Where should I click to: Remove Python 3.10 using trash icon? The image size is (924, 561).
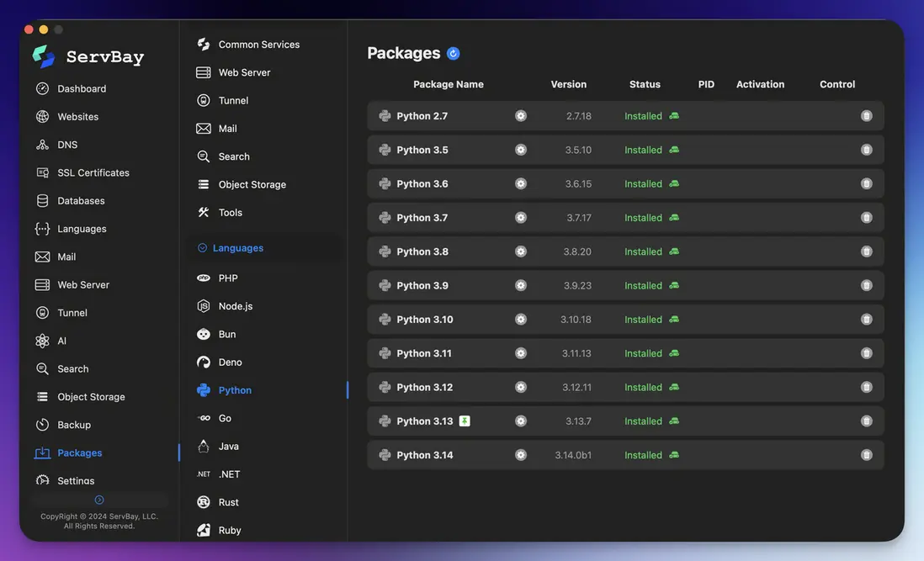(x=866, y=320)
